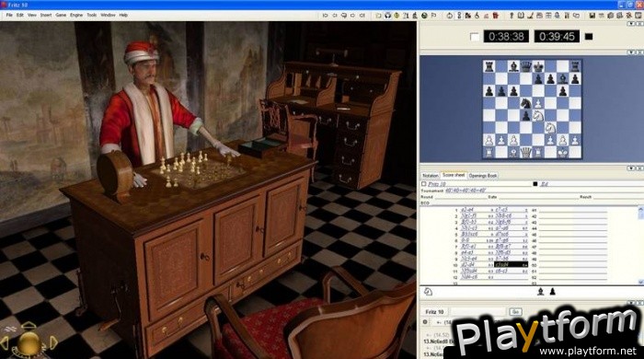Open the Insert menu
The width and height of the screenshot is (644, 359).
click(x=46, y=16)
